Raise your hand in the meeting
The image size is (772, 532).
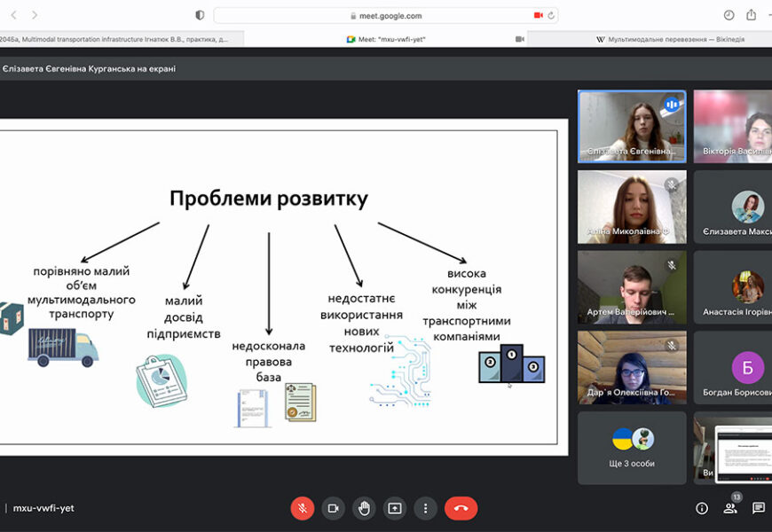(364, 508)
